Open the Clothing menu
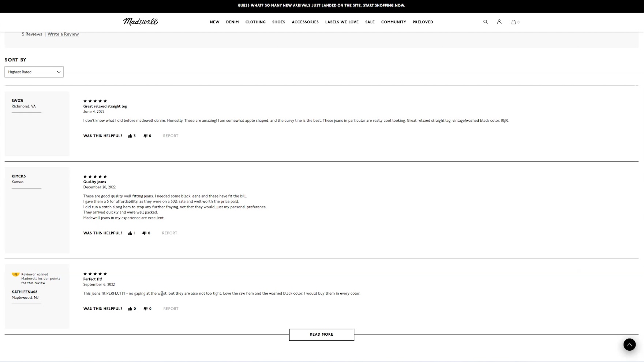This screenshot has height=362, width=644. coord(255,22)
